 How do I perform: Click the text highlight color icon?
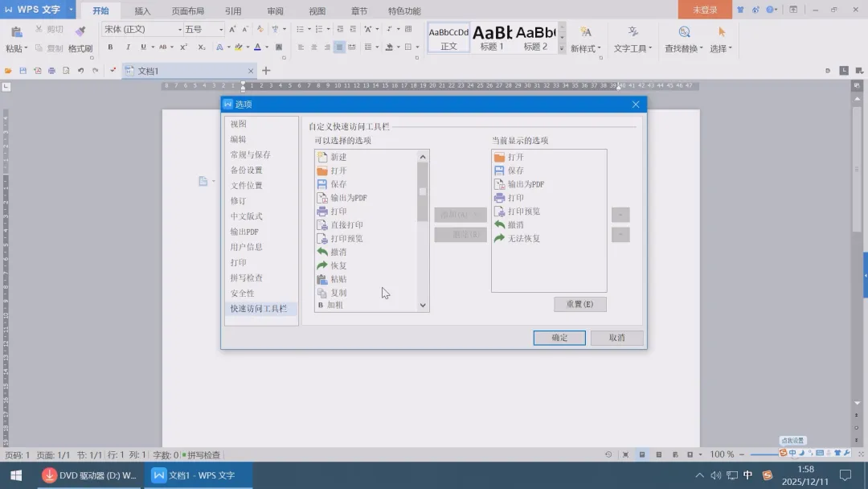point(239,47)
